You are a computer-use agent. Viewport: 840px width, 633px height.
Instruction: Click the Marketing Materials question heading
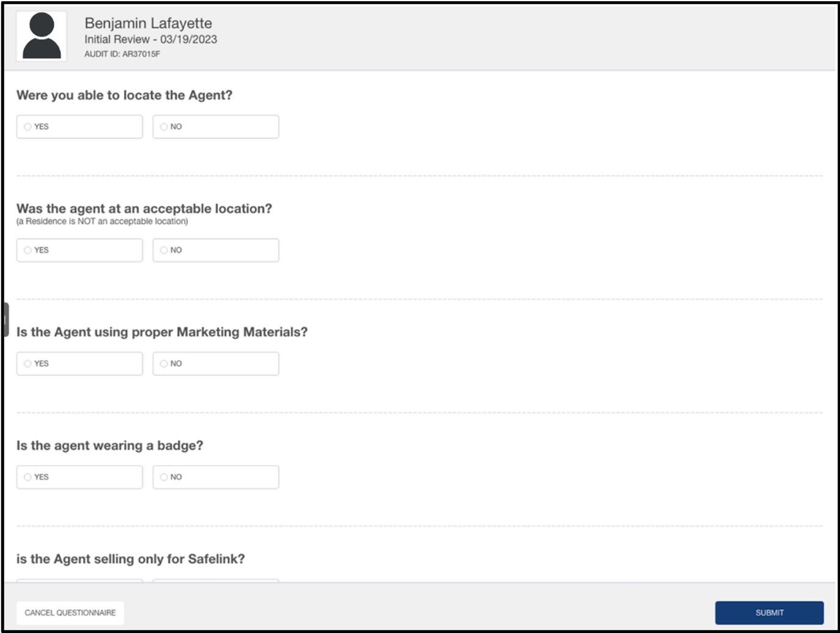tap(162, 332)
